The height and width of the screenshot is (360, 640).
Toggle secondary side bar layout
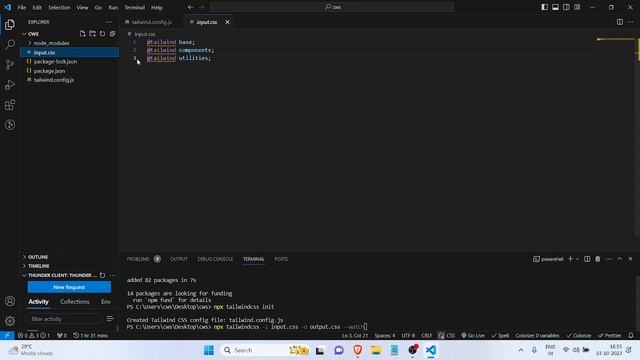[566, 7]
